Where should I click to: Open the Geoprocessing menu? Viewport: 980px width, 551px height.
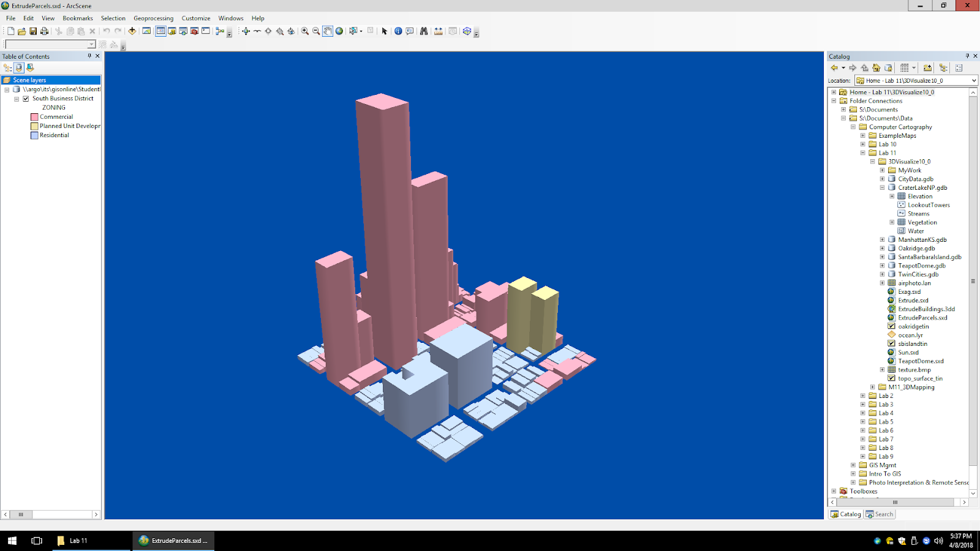[x=153, y=18]
